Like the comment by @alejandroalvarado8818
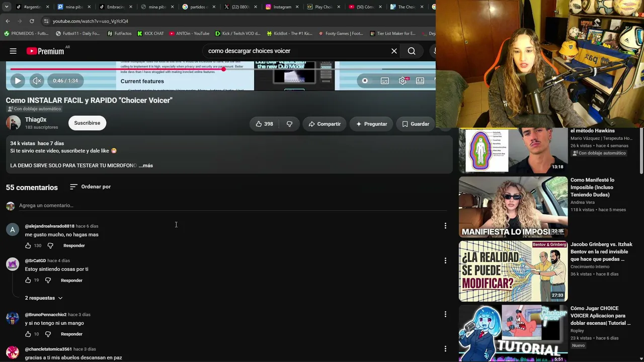644x362 pixels. click(x=28, y=245)
